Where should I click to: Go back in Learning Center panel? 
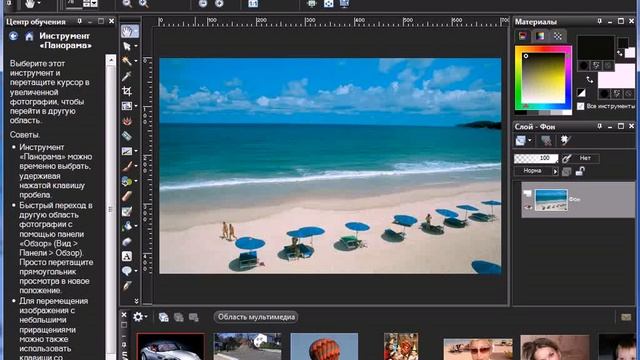click(13, 36)
